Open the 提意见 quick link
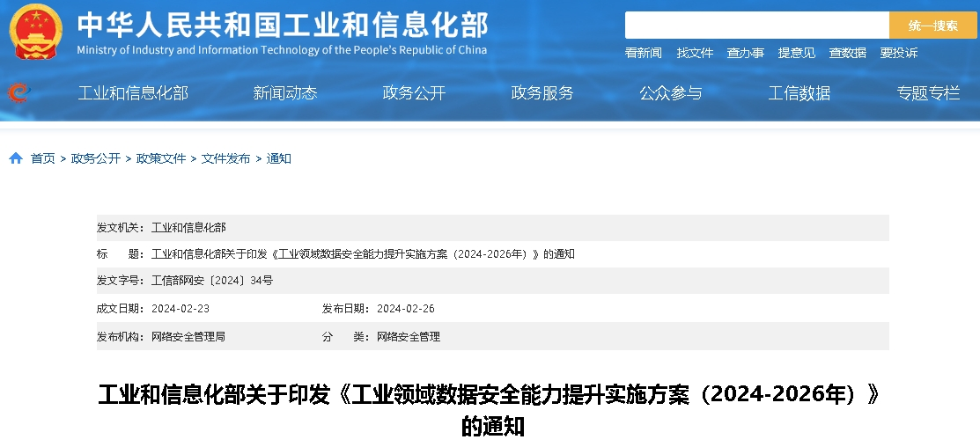 point(796,53)
